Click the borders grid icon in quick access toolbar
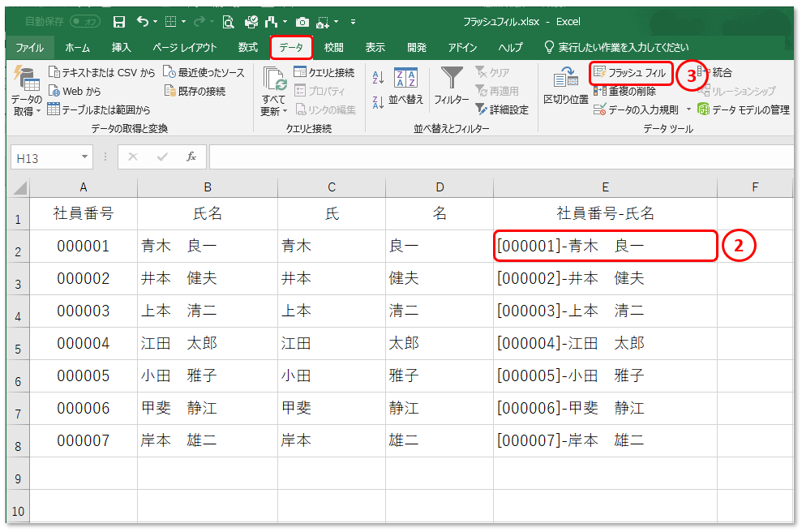Image resolution: width=802 pixels, height=532 pixels. 171,21
